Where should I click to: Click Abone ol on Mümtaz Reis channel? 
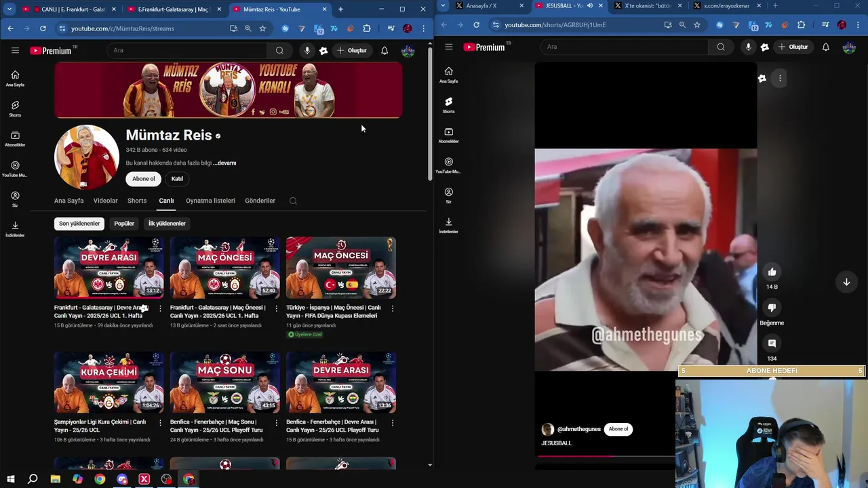pyautogui.click(x=143, y=179)
